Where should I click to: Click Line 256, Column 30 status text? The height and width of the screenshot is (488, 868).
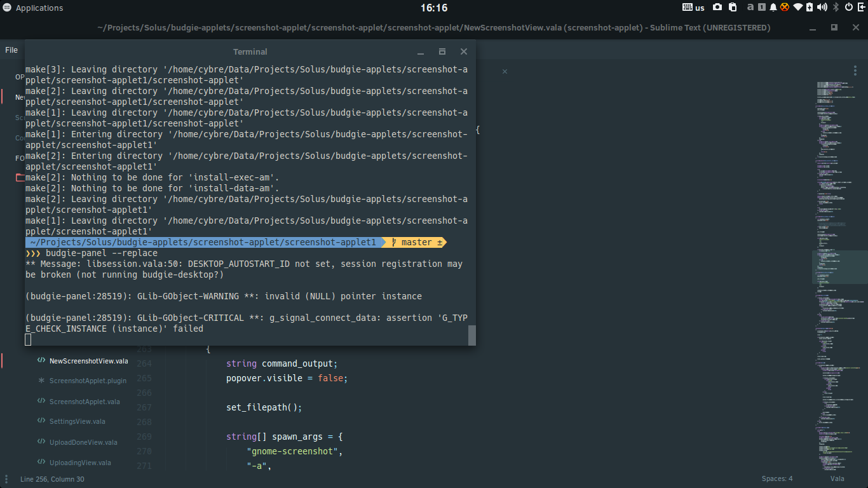(x=52, y=479)
